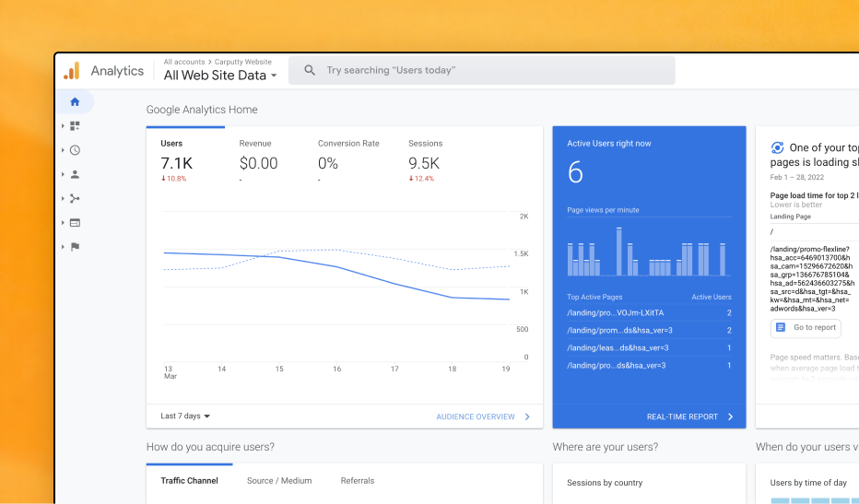Expand the Acquisition sidebar arrow
The width and height of the screenshot is (859, 504).
(63, 198)
